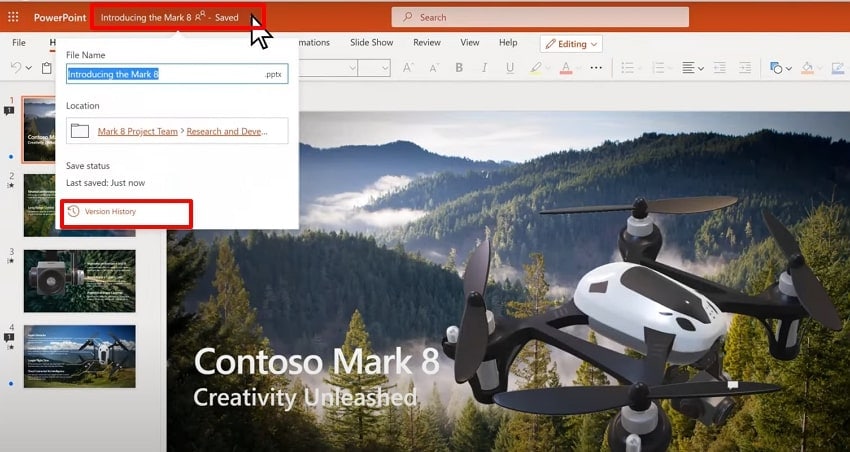The width and height of the screenshot is (850, 452).
Task: Click the text alignment icon
Action: tap(688, 68)
